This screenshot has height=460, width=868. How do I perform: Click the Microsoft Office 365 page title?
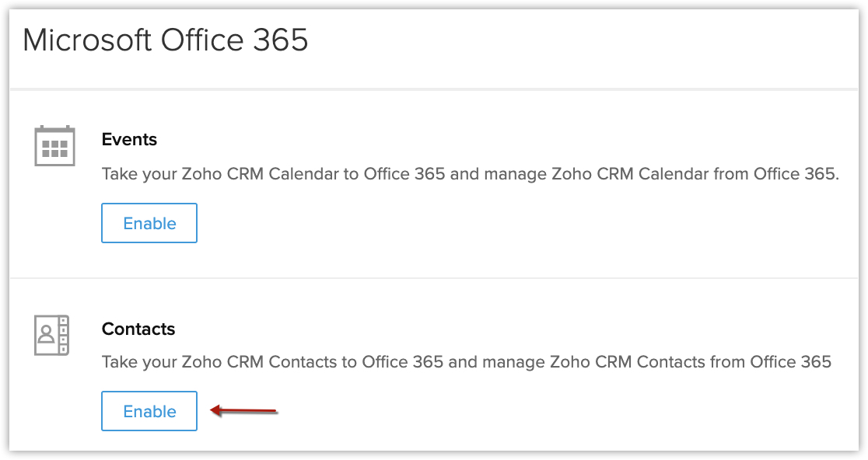pyautogui.click(x=166, y=40)
